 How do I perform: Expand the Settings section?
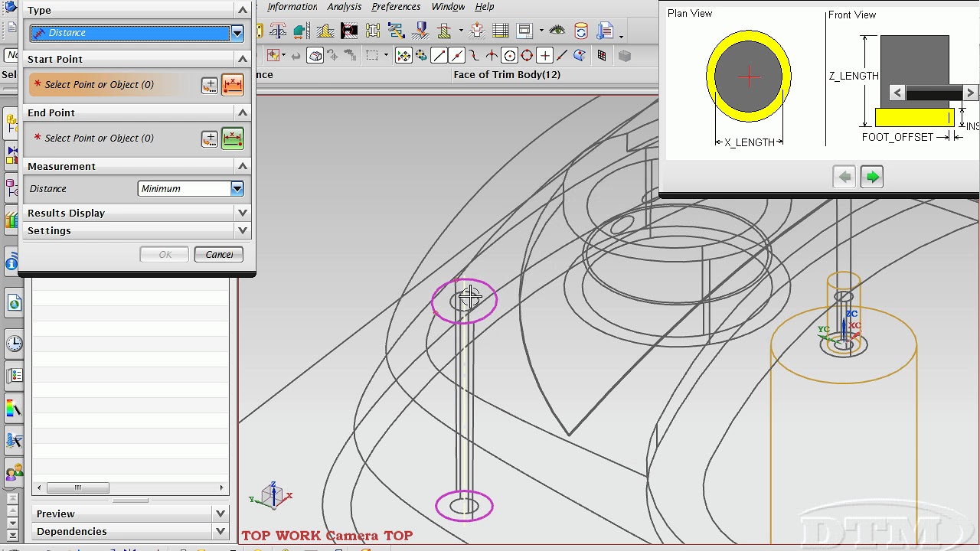(243, 230)
